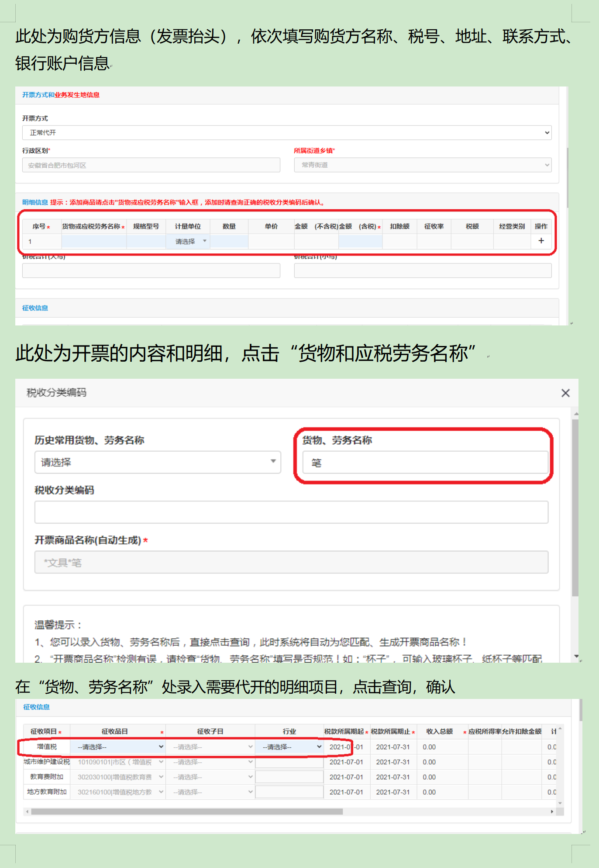Click the 行业 field in 教育费附加 row
The height and width of the screenshot is (868, 599).
click(289, 777)
